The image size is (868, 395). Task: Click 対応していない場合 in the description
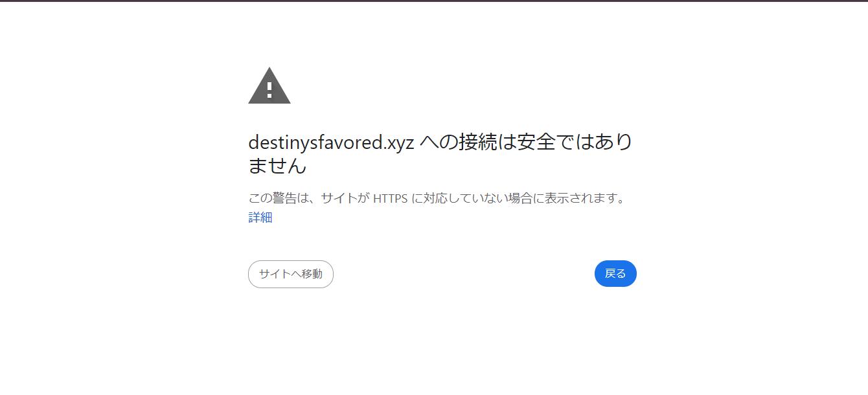(477, 198)
